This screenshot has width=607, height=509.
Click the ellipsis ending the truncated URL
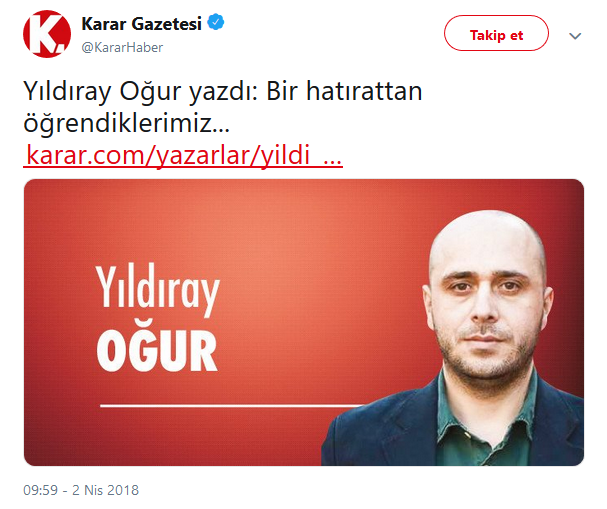pyautogui.click(x=332, y=160)
